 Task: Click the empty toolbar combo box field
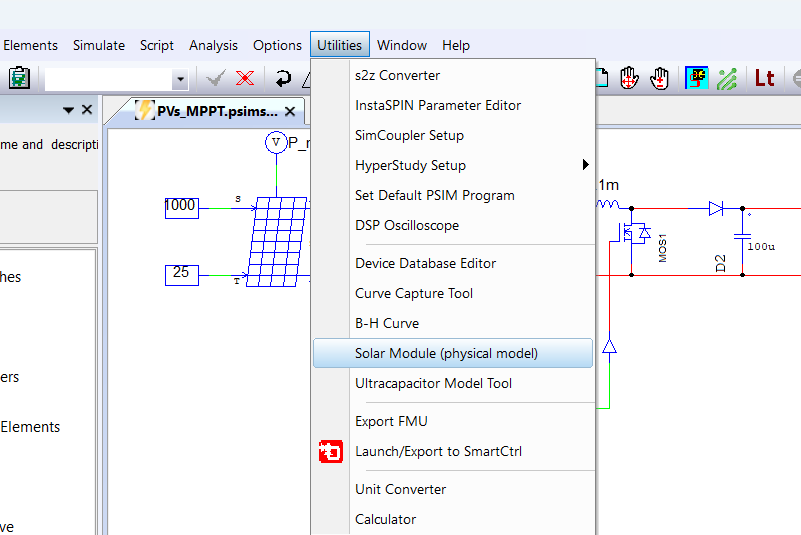108,79
